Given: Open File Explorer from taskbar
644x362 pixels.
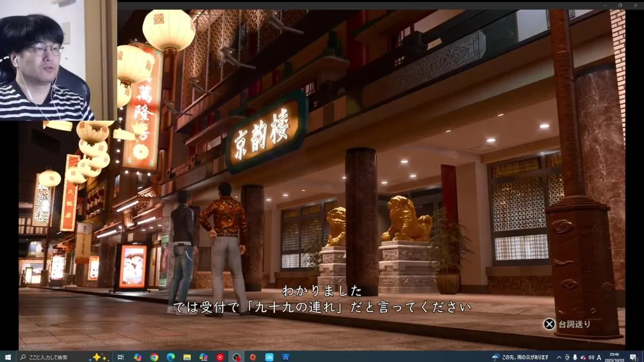Looking at the screenshot, I should [x=187, y=357].
